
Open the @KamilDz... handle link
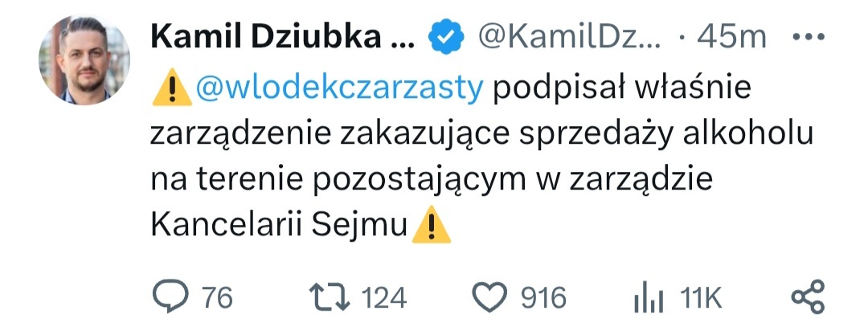[x=569, y=37]
